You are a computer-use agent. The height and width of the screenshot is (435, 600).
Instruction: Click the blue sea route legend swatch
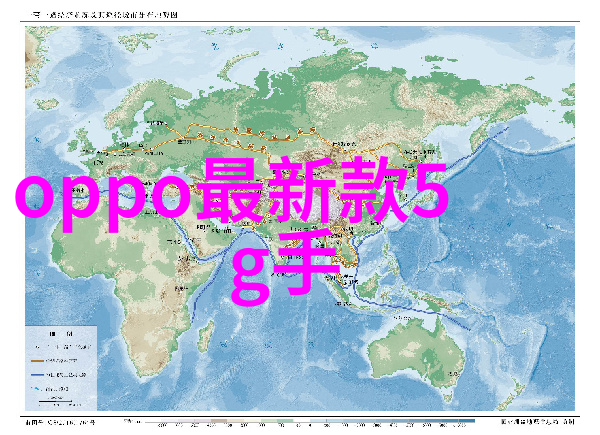(37, 375)
